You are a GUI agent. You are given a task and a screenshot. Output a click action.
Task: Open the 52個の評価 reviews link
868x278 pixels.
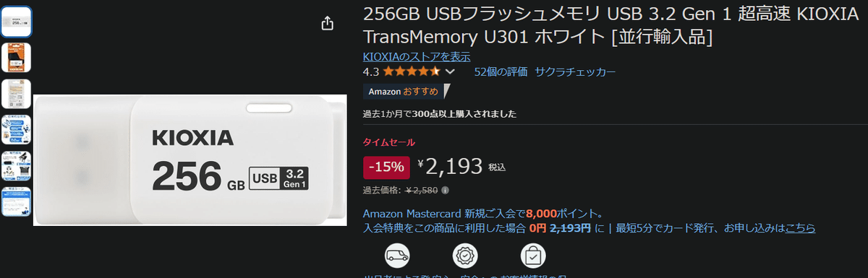pos(500,71)
